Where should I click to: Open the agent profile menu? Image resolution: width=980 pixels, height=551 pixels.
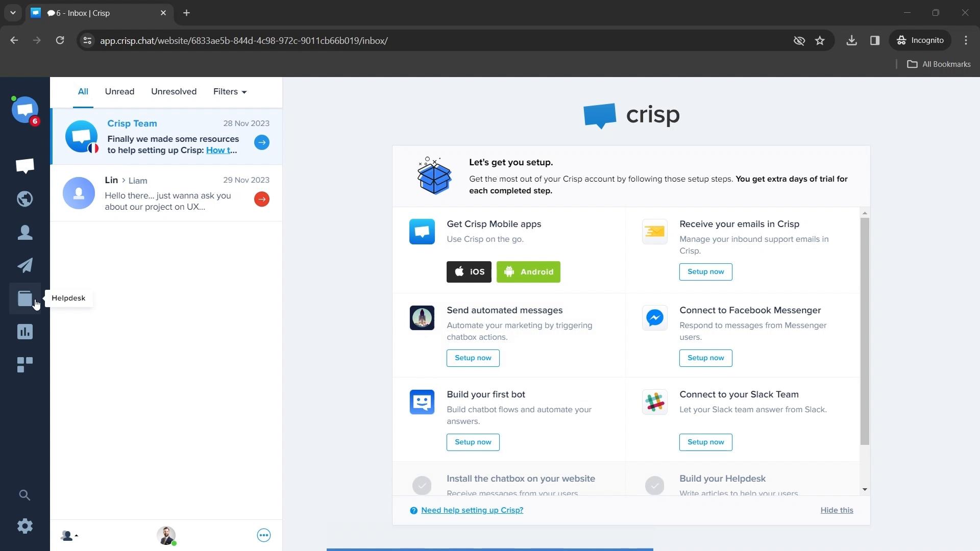[166, 536]
